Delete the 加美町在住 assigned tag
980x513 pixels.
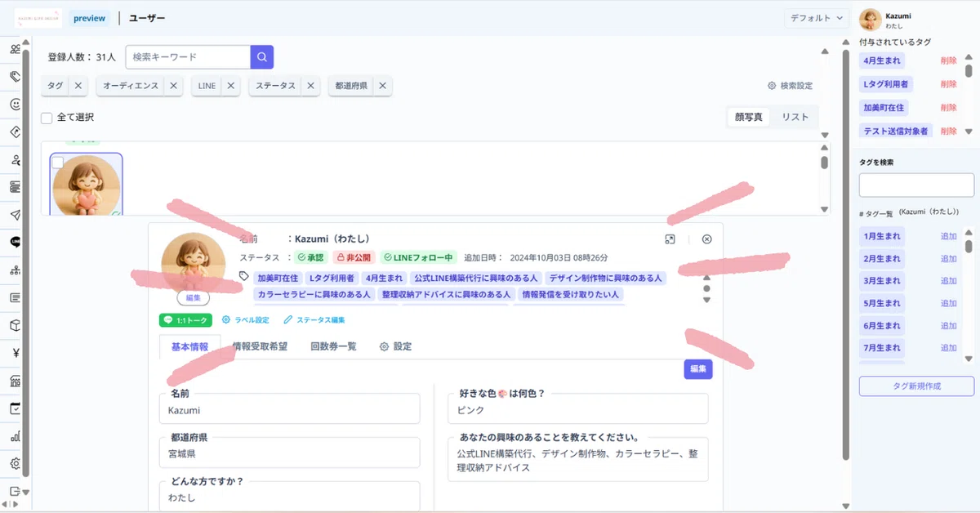point(948,108)
